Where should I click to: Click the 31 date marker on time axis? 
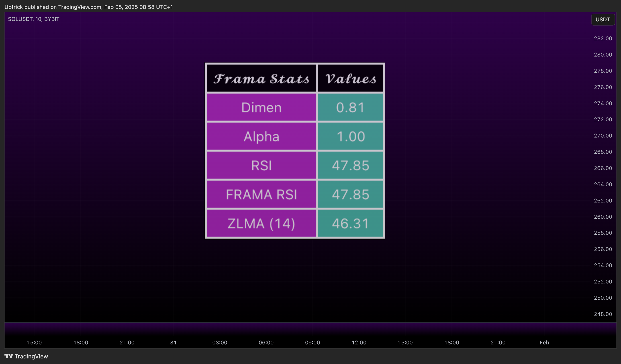click(173, 343)
